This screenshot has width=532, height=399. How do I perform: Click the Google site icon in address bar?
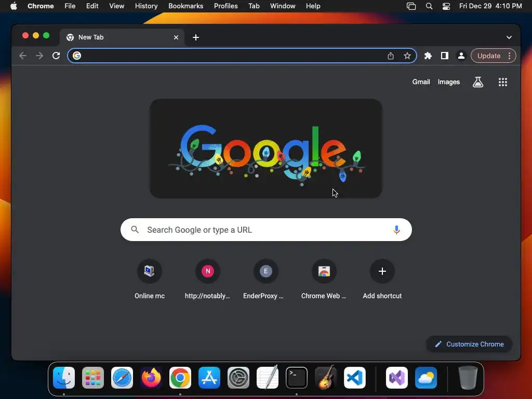[x=77, y=56]
